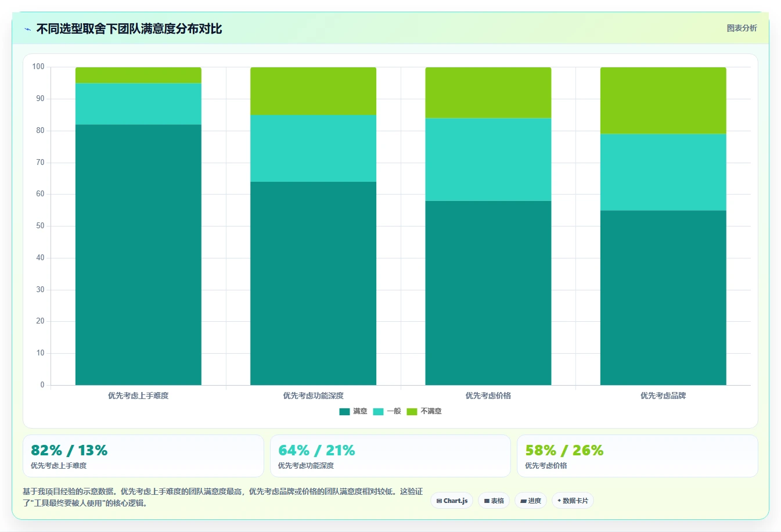Click the 表格 tag pill
Image resolution: width=781 pixels, height=532 pixels.
pos(494,501)
